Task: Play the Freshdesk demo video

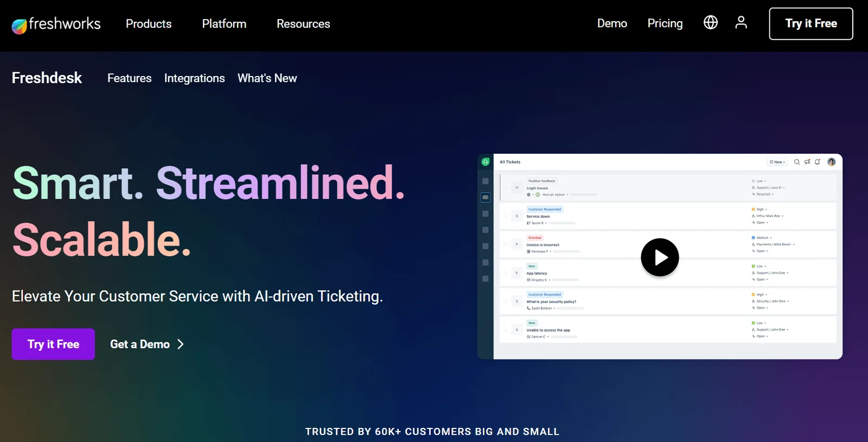Action: (x=660, y=257)
